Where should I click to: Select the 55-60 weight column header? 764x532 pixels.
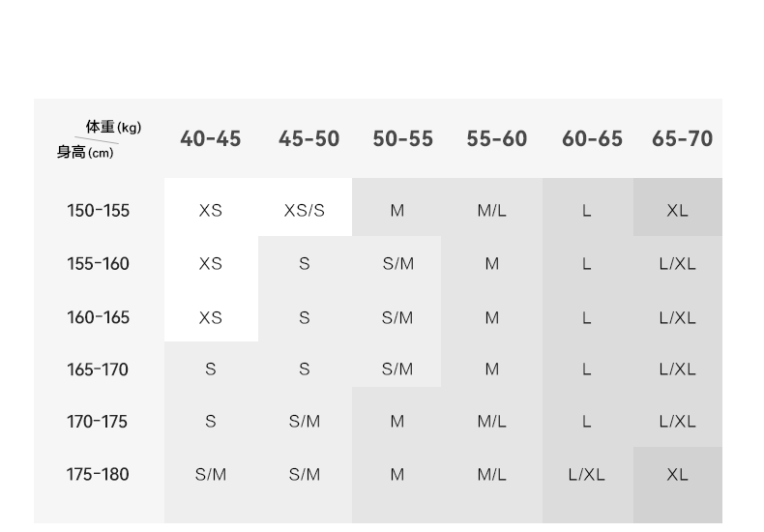coord(496,139)
